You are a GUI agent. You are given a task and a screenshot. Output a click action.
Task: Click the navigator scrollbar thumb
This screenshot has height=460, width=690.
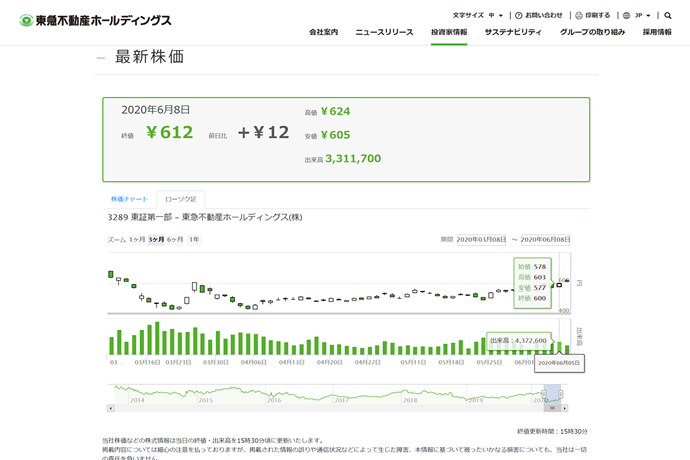tap(552, 408)
